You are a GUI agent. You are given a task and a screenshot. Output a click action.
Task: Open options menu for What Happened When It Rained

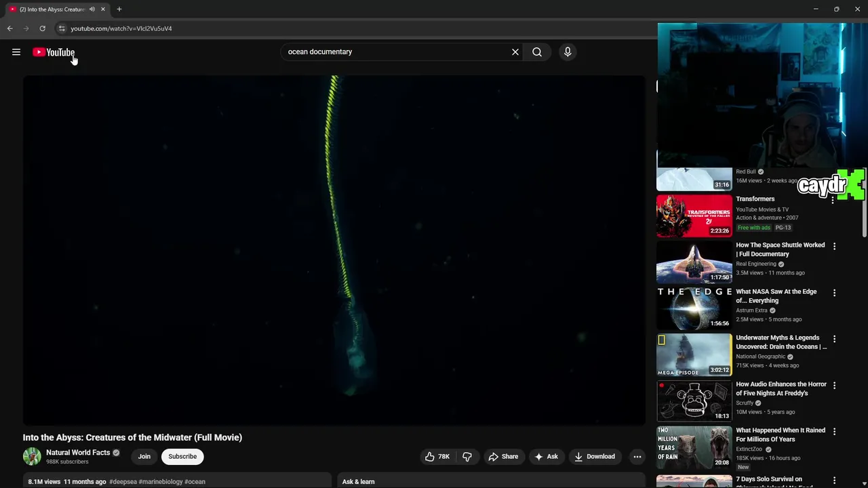[834, 431]
